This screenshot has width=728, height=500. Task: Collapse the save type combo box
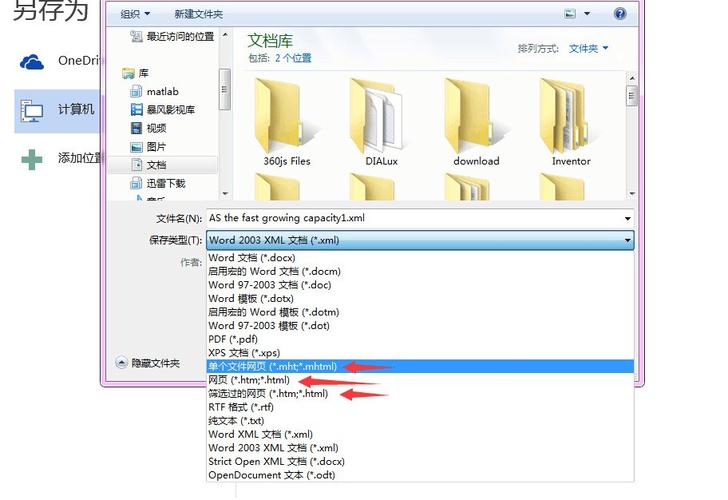627,240
